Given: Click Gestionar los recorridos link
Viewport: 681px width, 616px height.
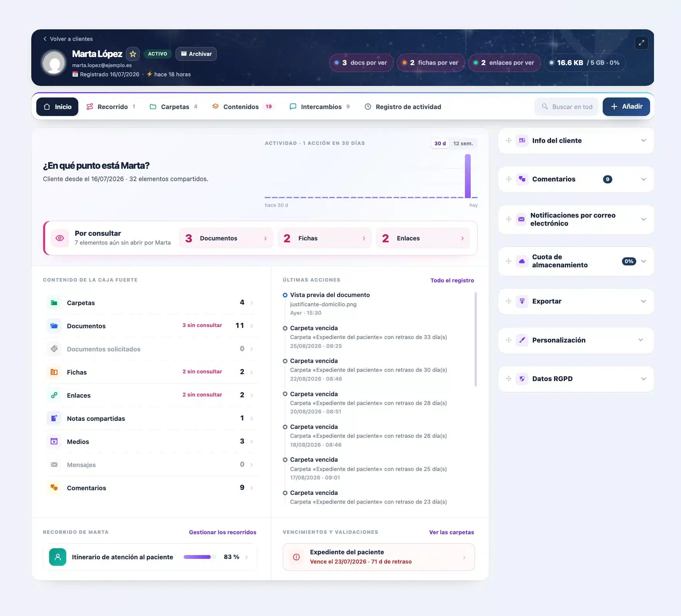Looking at the screenshot, I should click(x=223, y=532).
